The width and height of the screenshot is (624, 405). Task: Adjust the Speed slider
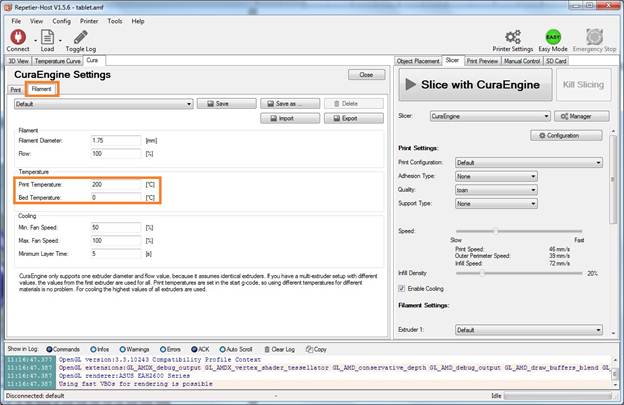(x=497, y=230)
